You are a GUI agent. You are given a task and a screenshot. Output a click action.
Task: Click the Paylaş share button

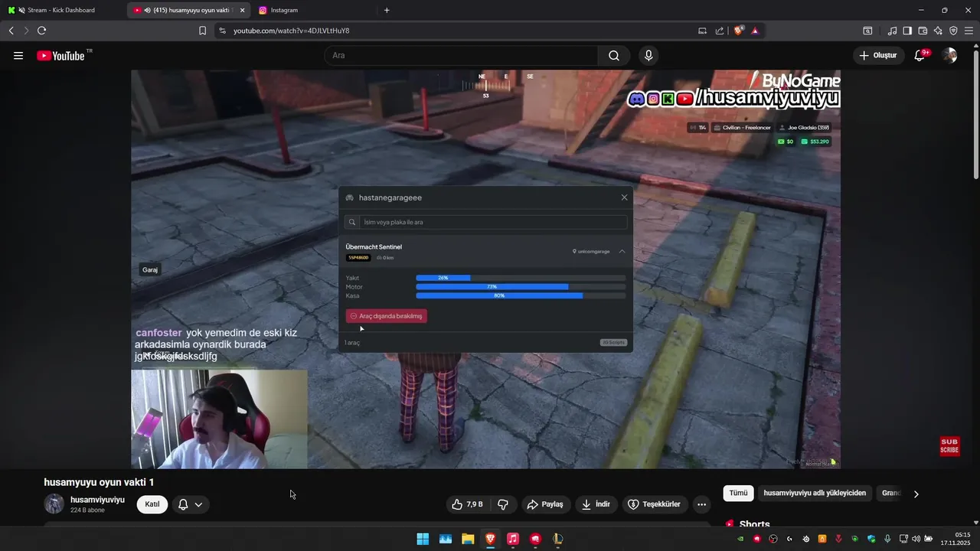point(545,504)
